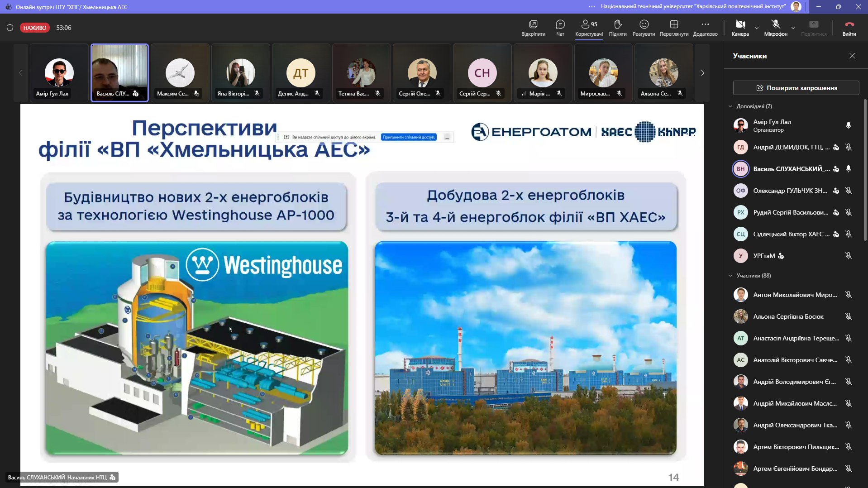Open the React (Реагувати) emoji menu
Image resolution: width=868 pixels, height=488 pixels.
pos(644,27)
